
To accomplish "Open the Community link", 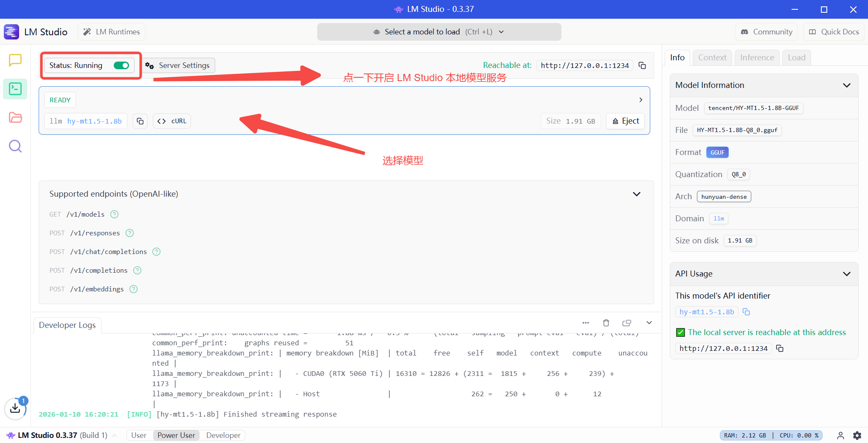I will point(767,32).
